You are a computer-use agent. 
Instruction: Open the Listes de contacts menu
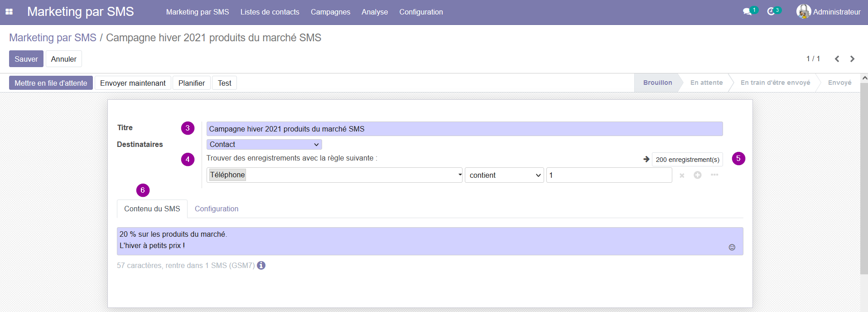pyautogui.click(x=270, y=12)
